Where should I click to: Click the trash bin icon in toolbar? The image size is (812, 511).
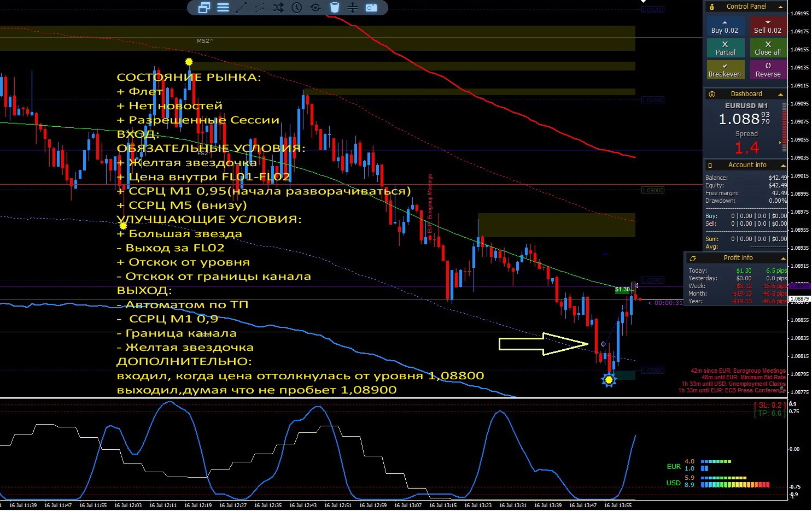(335, 8)
